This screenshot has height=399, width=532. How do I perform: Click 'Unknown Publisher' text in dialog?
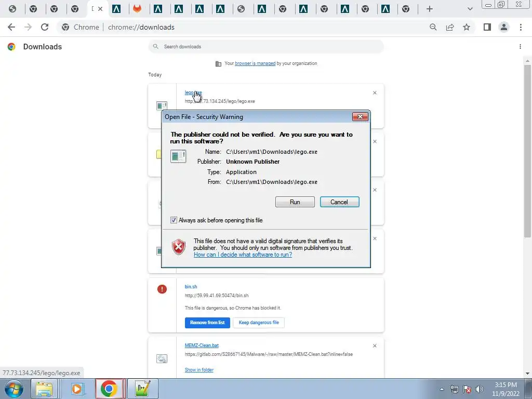click(253, 162)
